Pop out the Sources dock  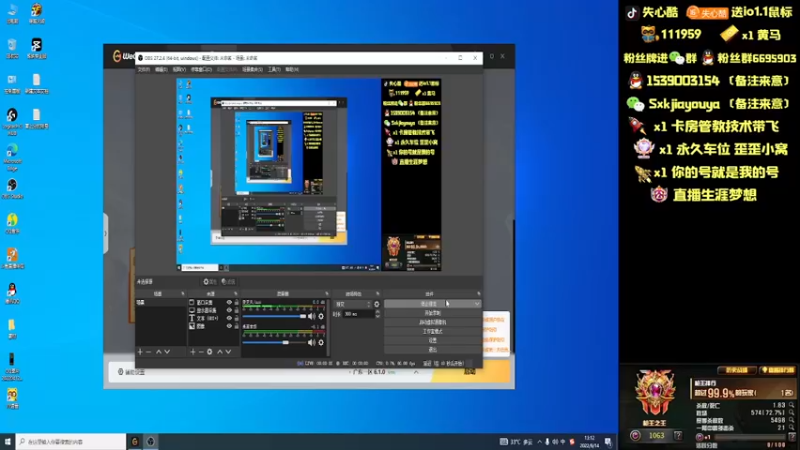click(236, 294)
